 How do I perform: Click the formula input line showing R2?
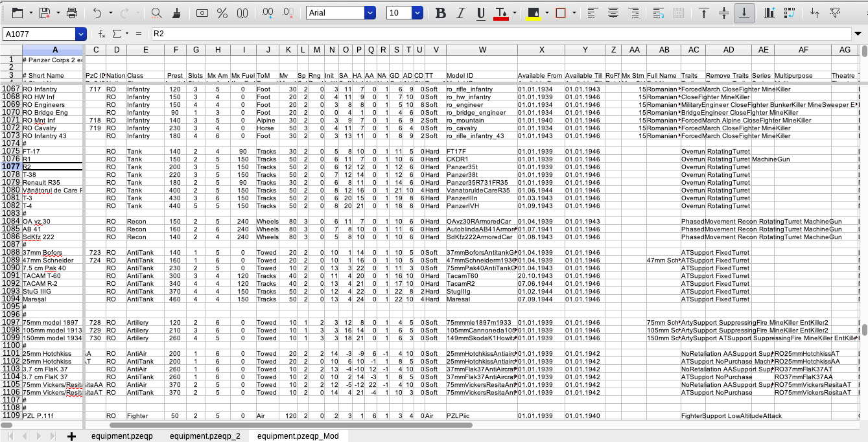tap(501, 34)
